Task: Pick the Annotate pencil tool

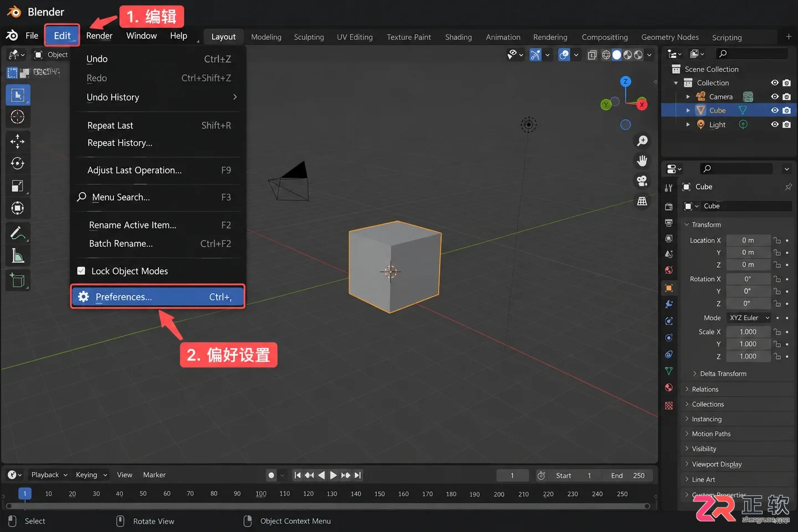Action: click(x=18, y=233)
